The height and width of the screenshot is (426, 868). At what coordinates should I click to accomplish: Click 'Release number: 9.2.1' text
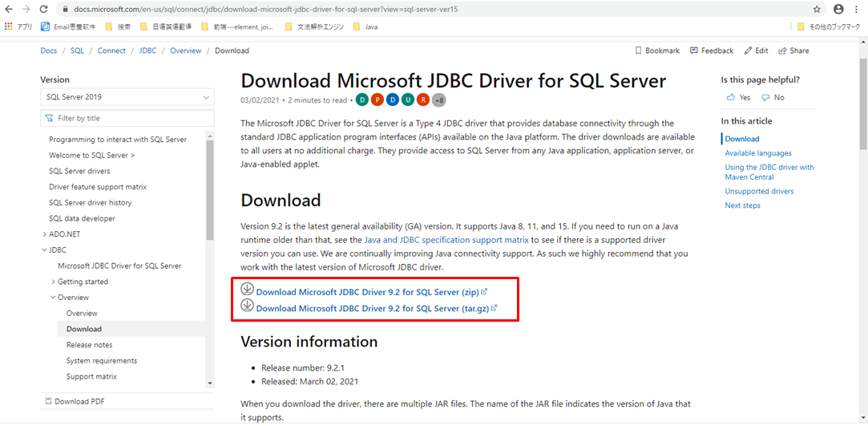point(303,367)
